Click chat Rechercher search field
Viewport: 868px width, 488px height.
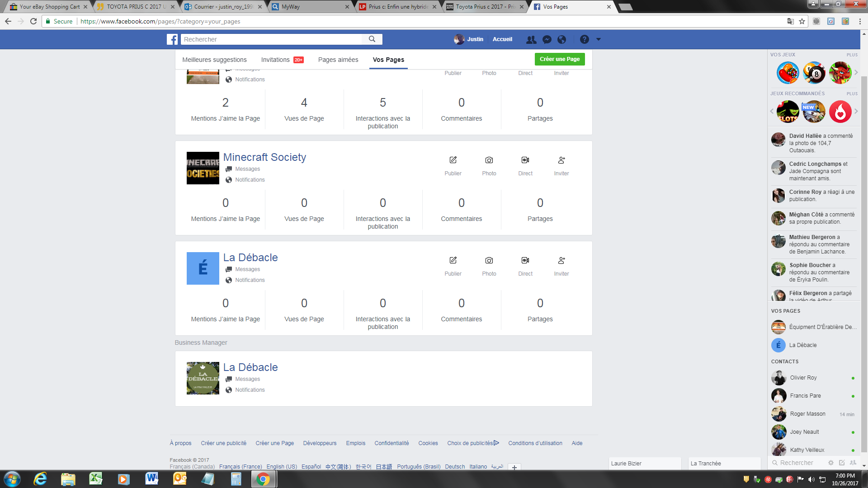coord(797,463)
